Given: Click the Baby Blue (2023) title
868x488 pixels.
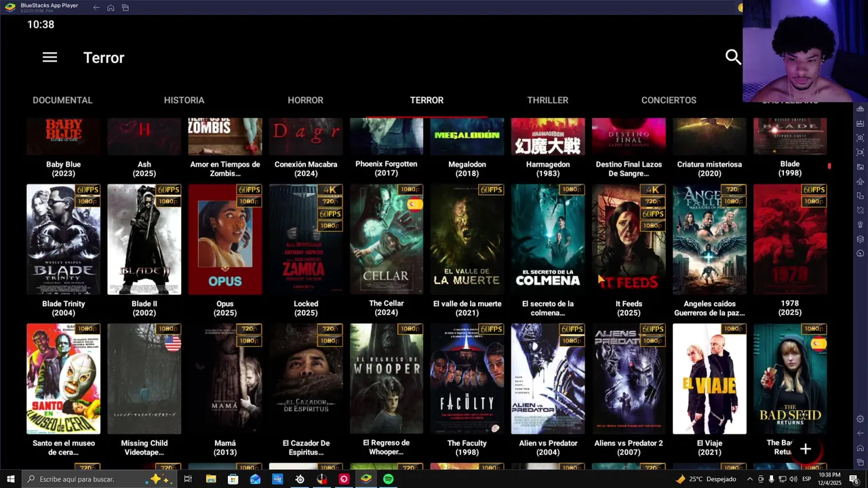Looking at the screenshot, I should (x=63, y=169).
